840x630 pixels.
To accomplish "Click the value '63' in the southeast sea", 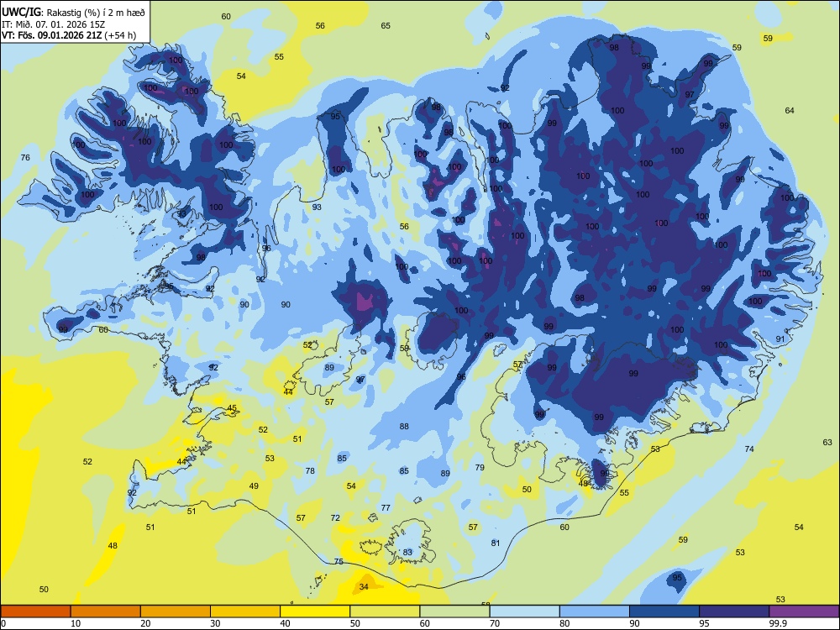I will [x=827, y=443].
